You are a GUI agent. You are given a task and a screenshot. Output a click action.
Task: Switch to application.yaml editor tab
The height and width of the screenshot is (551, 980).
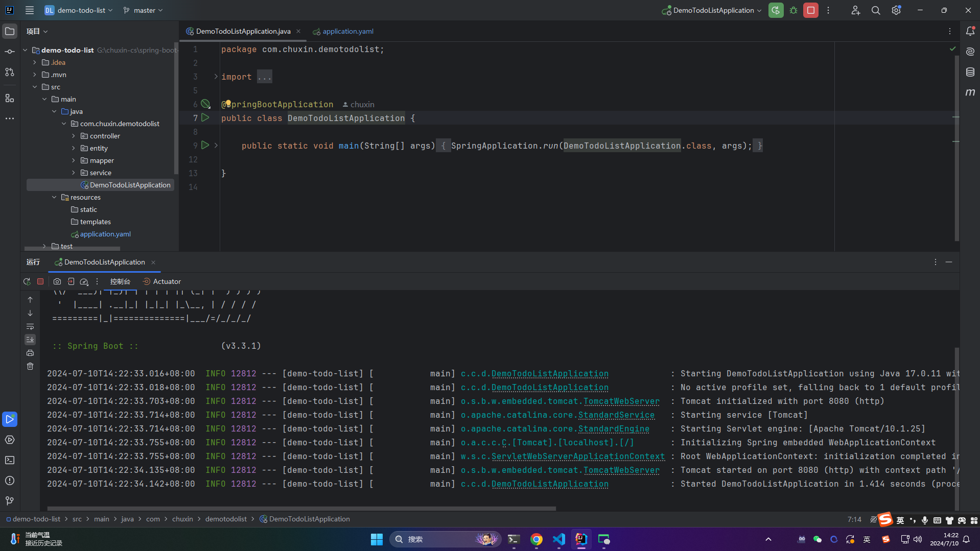click(x=343, y=31)
